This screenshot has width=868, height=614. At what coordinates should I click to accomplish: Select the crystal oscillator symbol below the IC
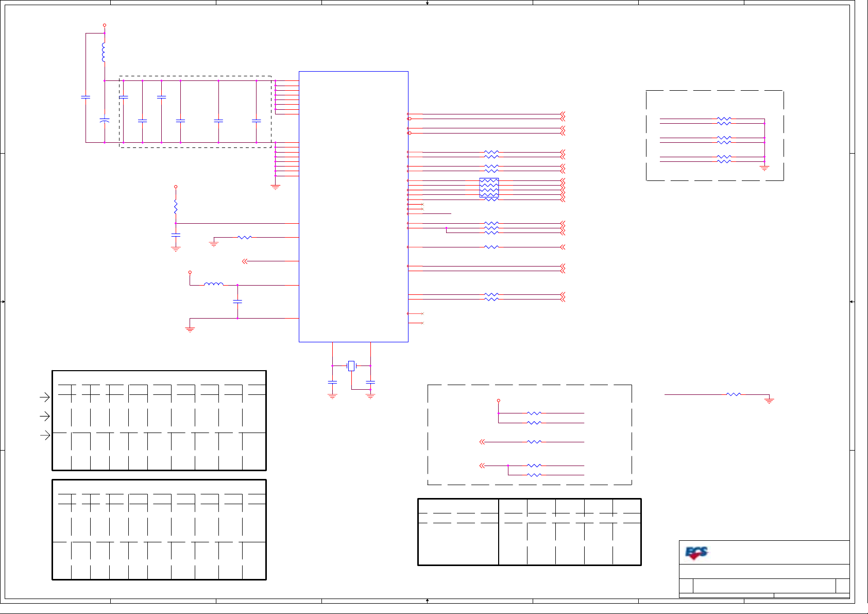(x=351, y=366)
